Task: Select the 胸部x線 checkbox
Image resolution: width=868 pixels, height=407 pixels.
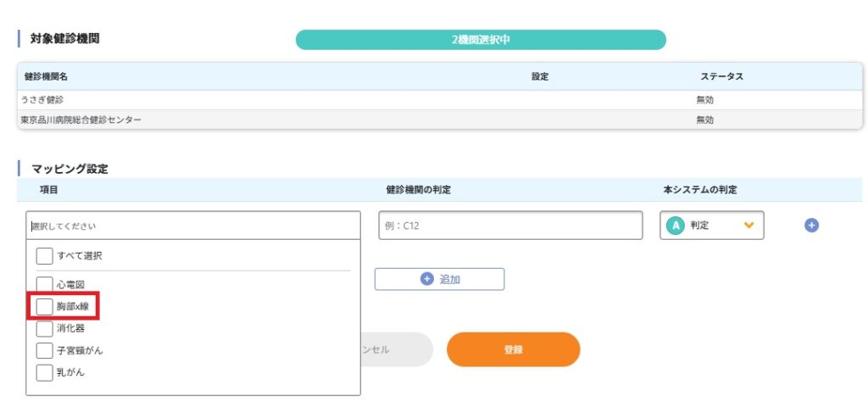Action: click(x=45, y=306)
